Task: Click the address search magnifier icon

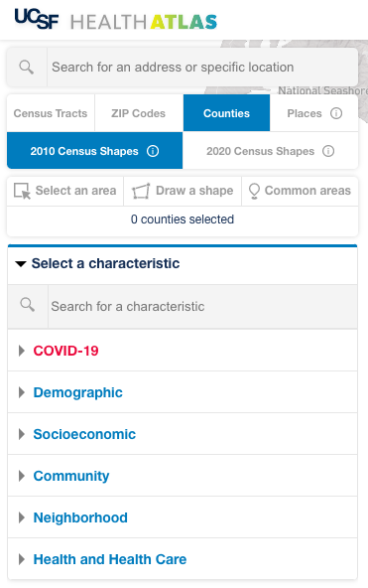Action: (26, 68)
